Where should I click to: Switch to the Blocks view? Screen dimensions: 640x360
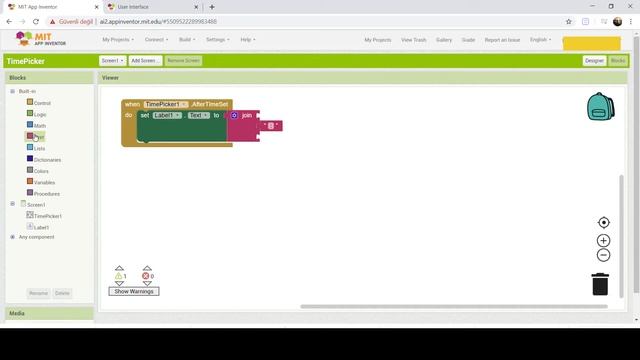618,60
